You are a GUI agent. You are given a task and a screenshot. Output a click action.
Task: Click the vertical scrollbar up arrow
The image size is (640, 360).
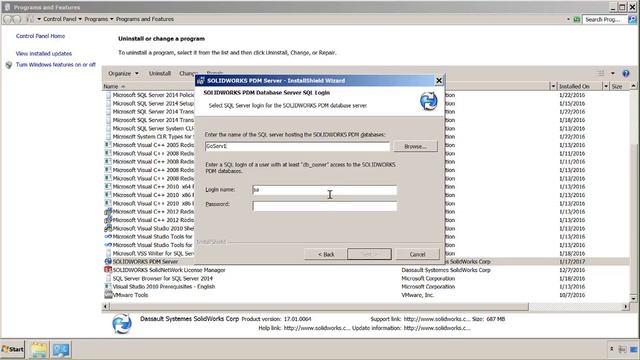(x=633, y=86)
